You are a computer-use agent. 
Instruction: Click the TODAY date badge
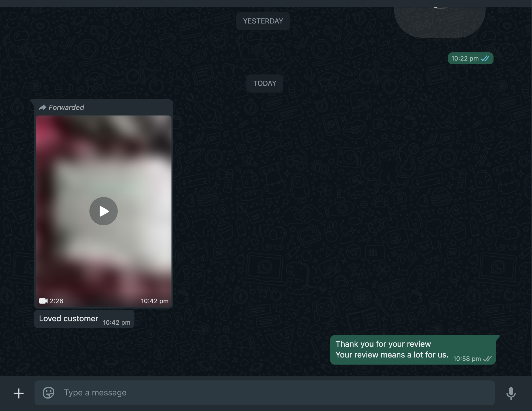click(265, 84)
